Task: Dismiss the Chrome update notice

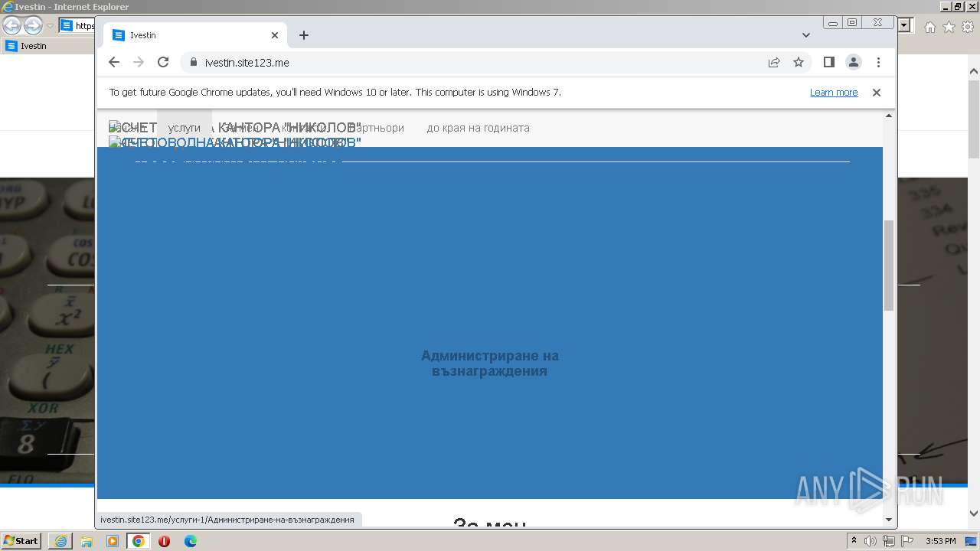Action: [x=877, y=93]
